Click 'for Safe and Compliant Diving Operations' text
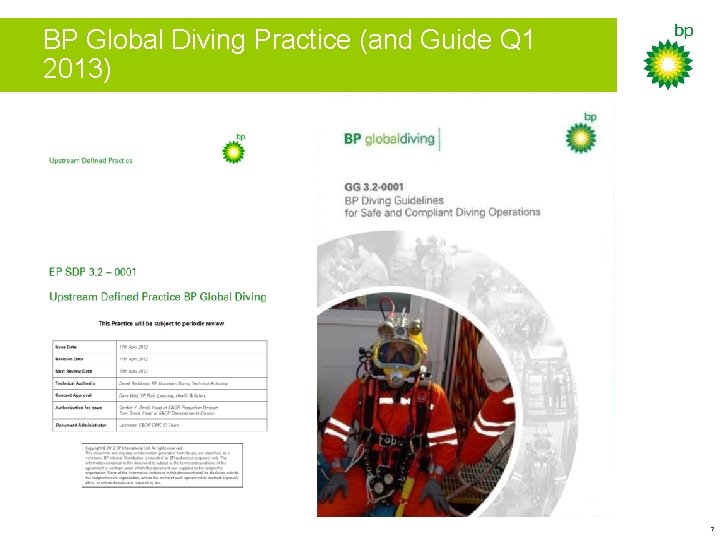The image size is (720, 540). (442, 213)
